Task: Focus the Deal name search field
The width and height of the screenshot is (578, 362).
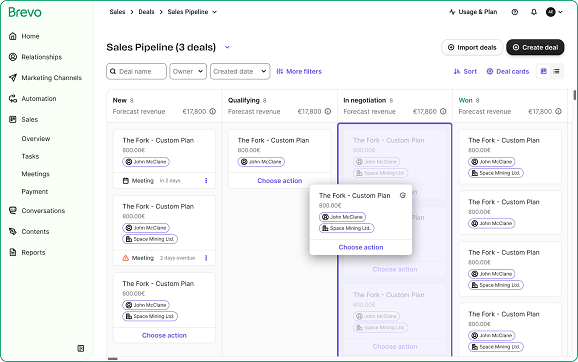Action: click(x=136, y=72)
